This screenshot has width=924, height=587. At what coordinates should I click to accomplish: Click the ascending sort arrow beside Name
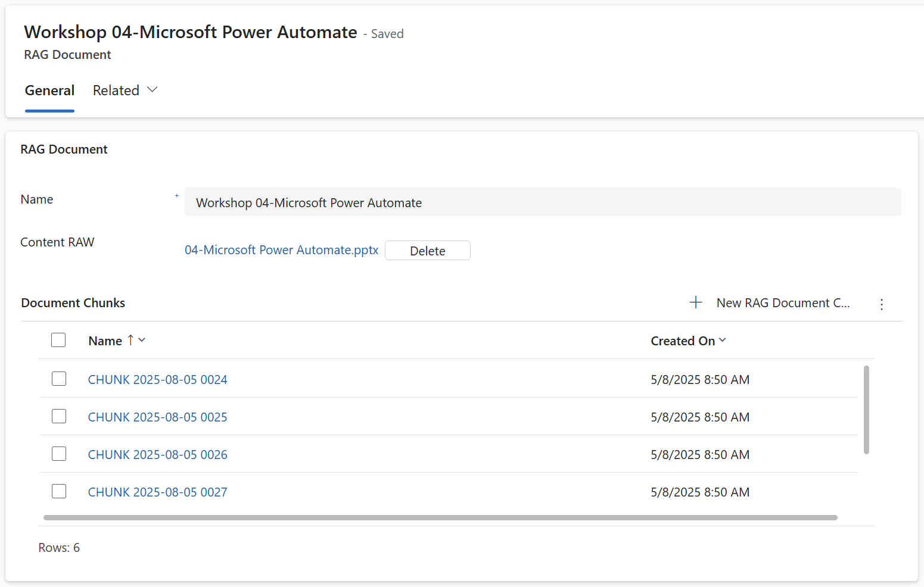point(130,340)
